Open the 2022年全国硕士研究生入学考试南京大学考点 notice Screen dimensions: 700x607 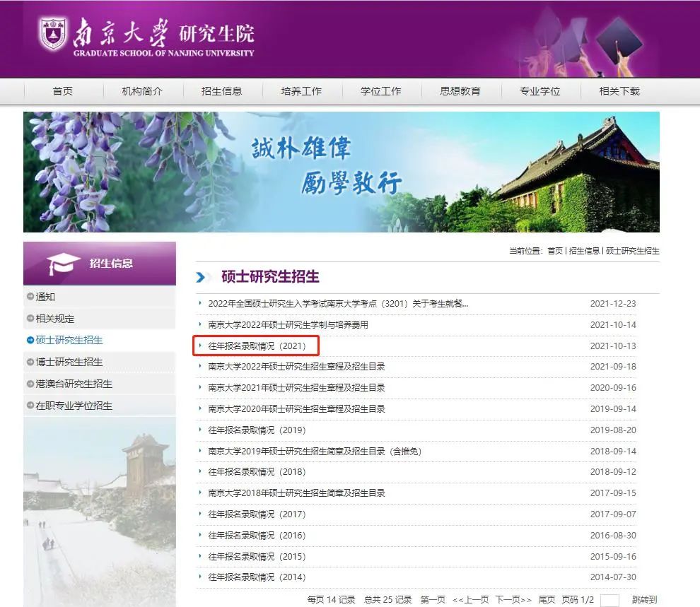(338, 304)
